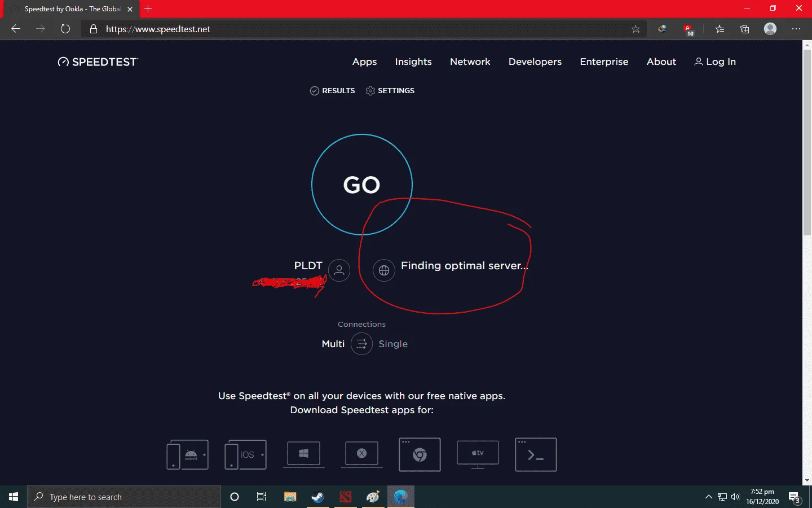This screenshot has height=508, width=812.
Task: Open the macOS app download icon
Action: click(x=361, y=454)
